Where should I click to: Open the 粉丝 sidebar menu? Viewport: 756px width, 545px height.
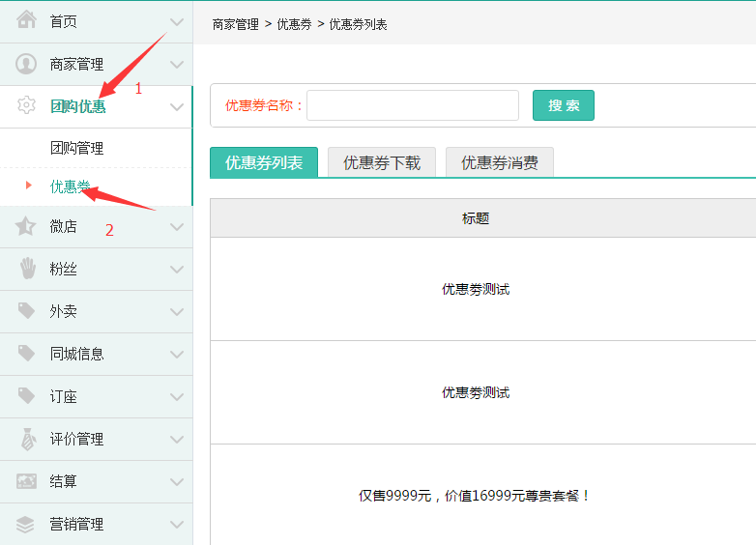[x=97, y=269]
